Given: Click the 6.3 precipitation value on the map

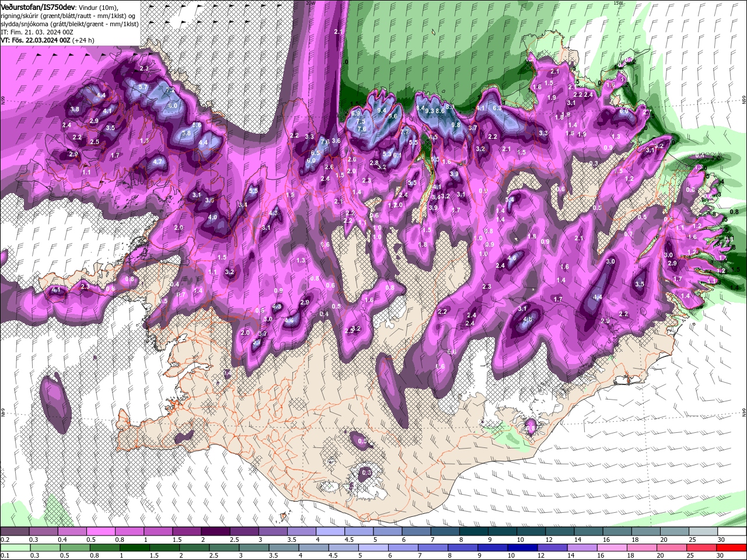Looking at the screenshot, I should coord(497,108).
